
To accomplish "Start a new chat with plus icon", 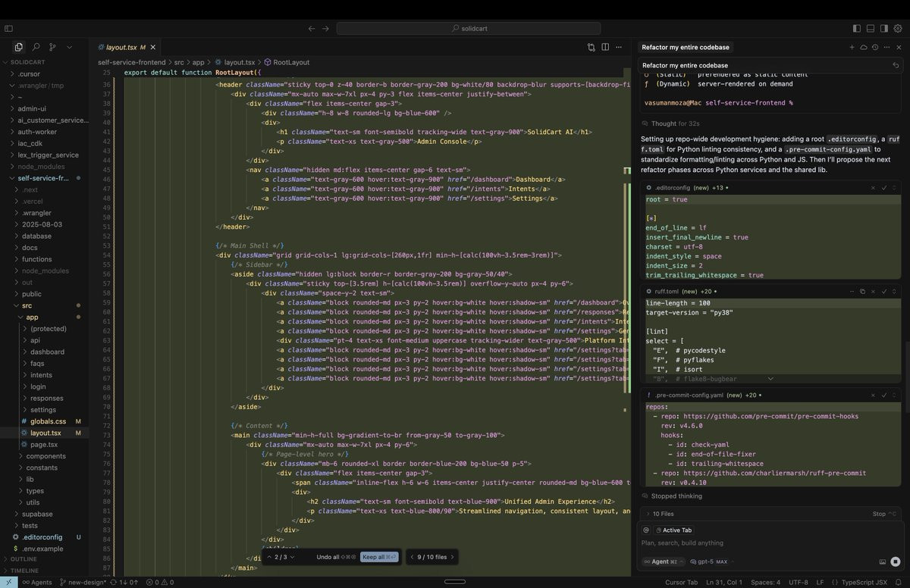I will click(x=852, y=47).
